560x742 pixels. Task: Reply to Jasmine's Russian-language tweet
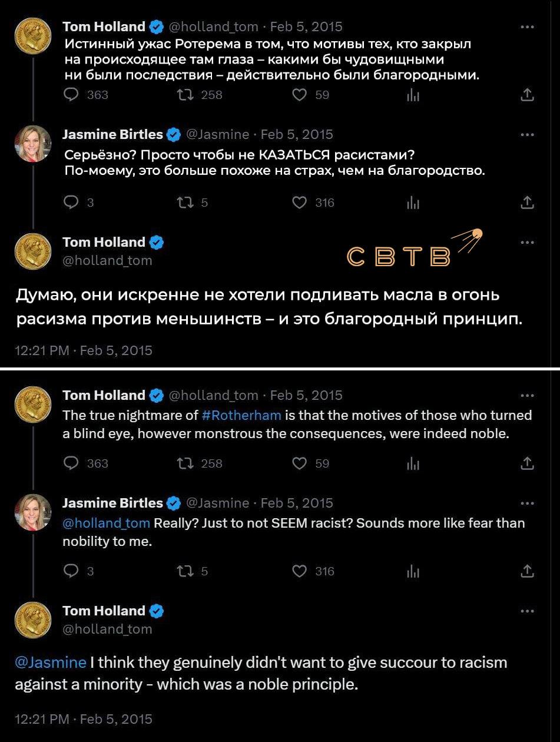tap(71, 203)
